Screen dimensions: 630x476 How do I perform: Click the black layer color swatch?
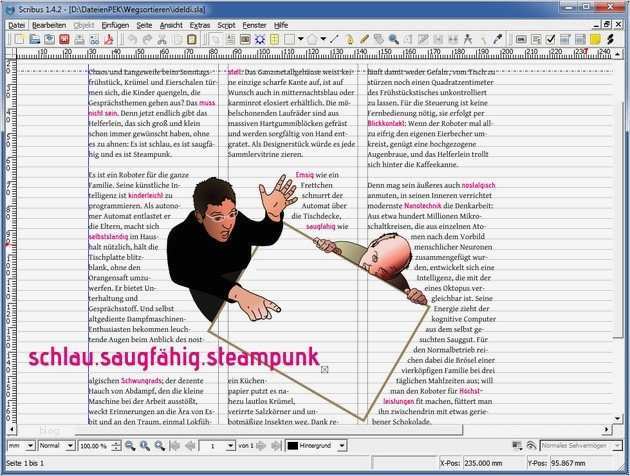293,446
